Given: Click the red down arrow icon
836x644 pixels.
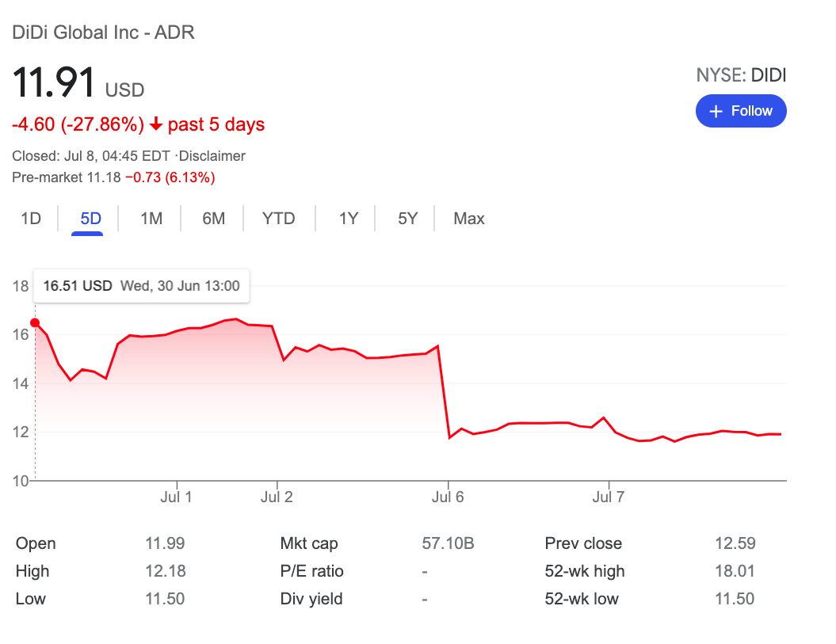Looking at the screenshot, I should pos(156,124).
